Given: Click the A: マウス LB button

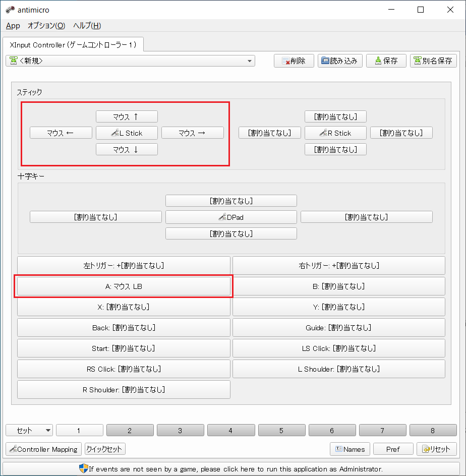Looking at the screenshot, I should tap(124, 286).
